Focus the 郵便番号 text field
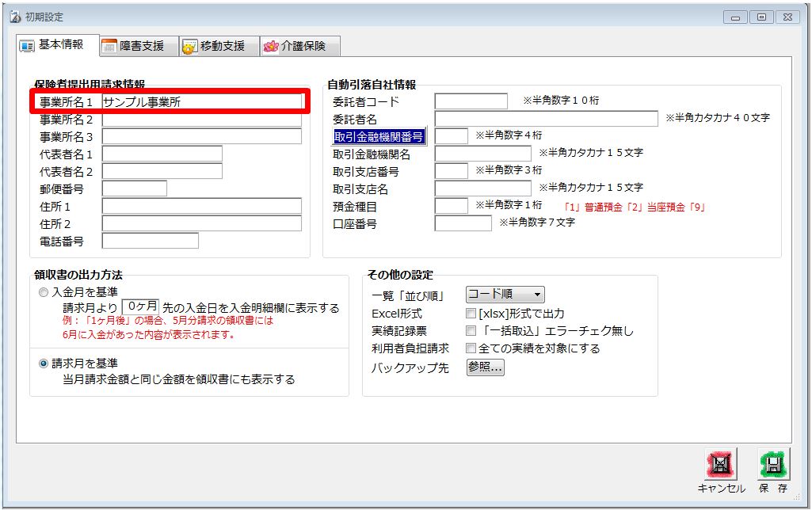The width and height of the screenshot is (812, 510). [134, 188]
